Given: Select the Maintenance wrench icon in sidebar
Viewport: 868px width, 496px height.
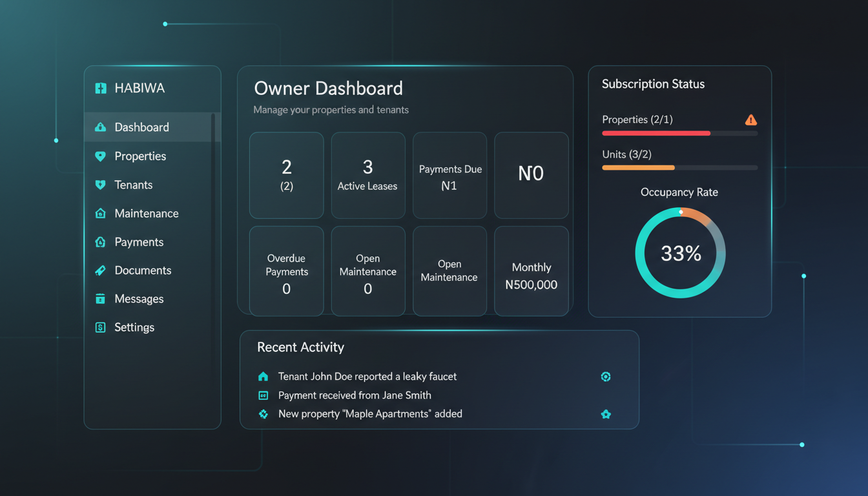Looking at the screenshot, I should (101, 213).
